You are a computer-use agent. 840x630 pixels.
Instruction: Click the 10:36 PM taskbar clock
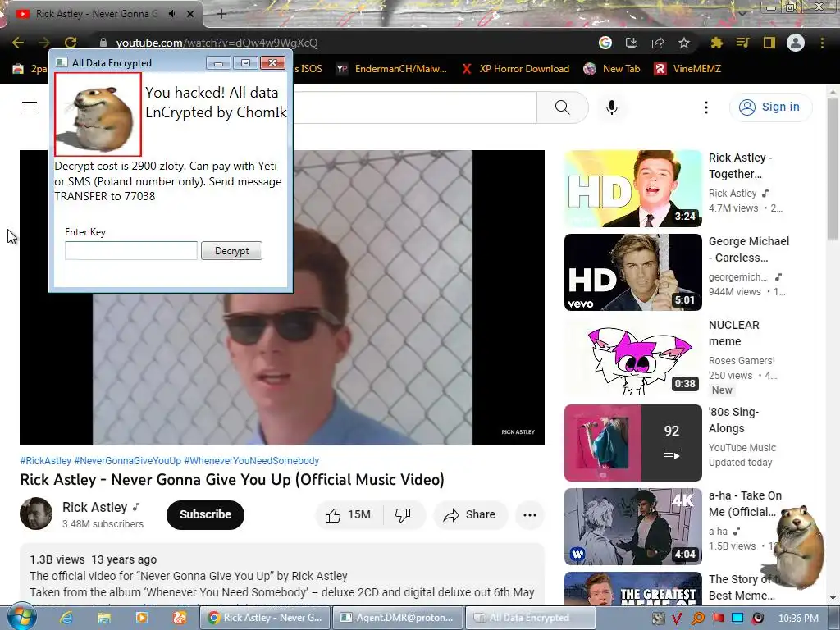pos(798,619)
